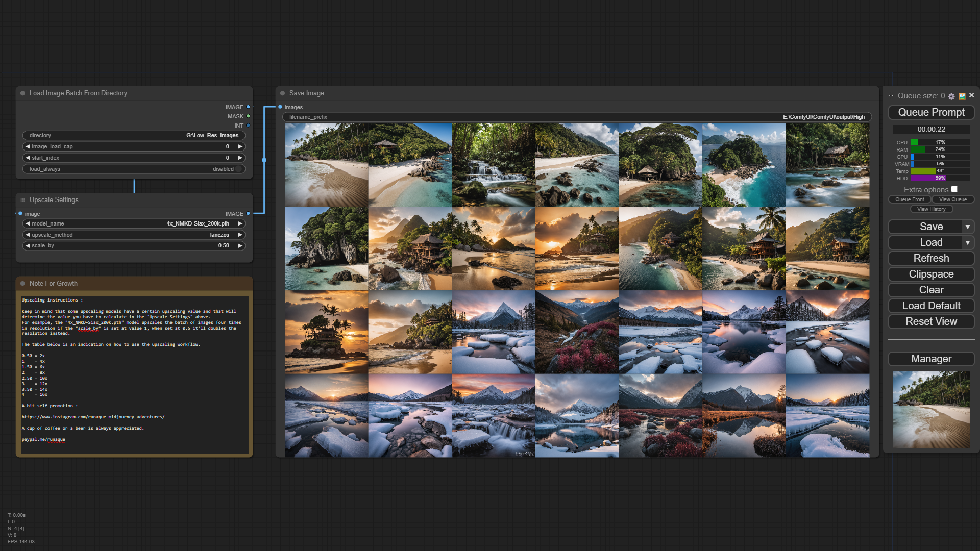This screenshot has width=980, height=551.
Task: Decrease start_index with left arrow
Action: point(28,158)
